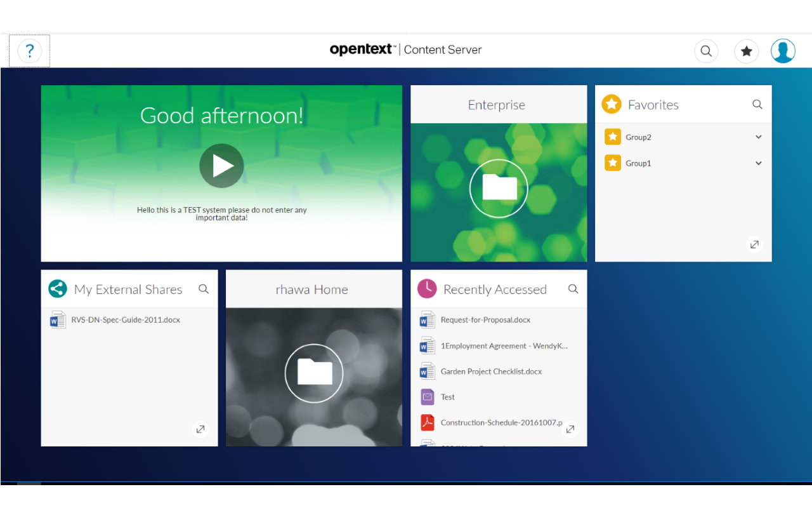Open the Enterprise folder icon
This screenshot has width=812, height=508.
point(499,188)
